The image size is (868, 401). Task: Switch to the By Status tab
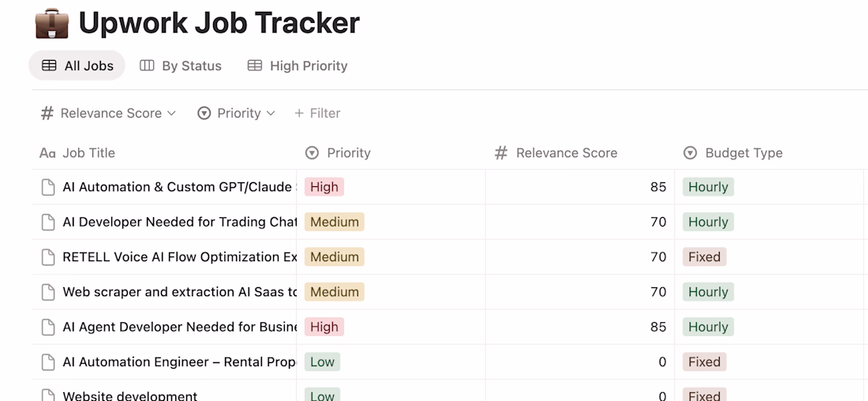tap(181, 66)
